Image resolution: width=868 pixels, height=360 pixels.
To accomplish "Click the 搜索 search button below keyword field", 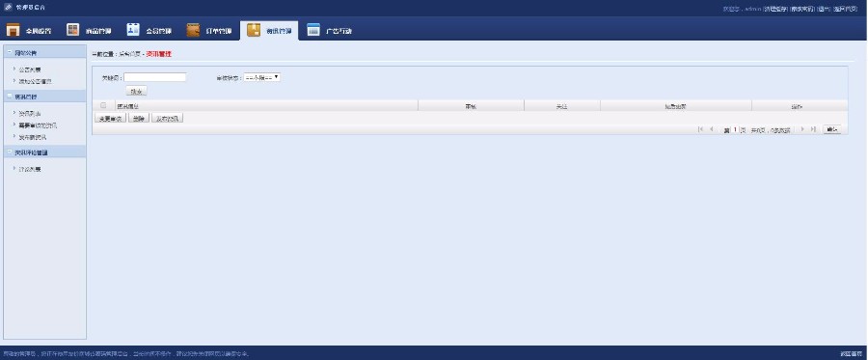I will [x=136, y=92].
